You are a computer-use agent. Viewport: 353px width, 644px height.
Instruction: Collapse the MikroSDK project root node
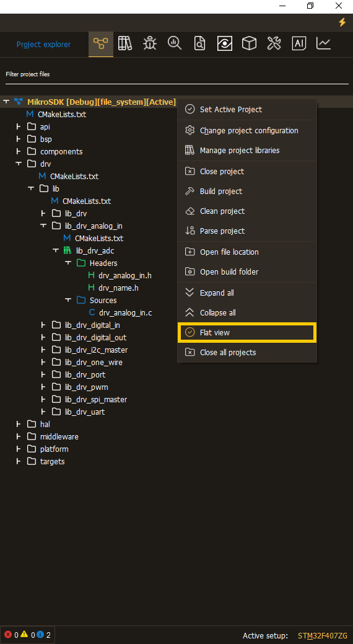click(x=6, y=102)
